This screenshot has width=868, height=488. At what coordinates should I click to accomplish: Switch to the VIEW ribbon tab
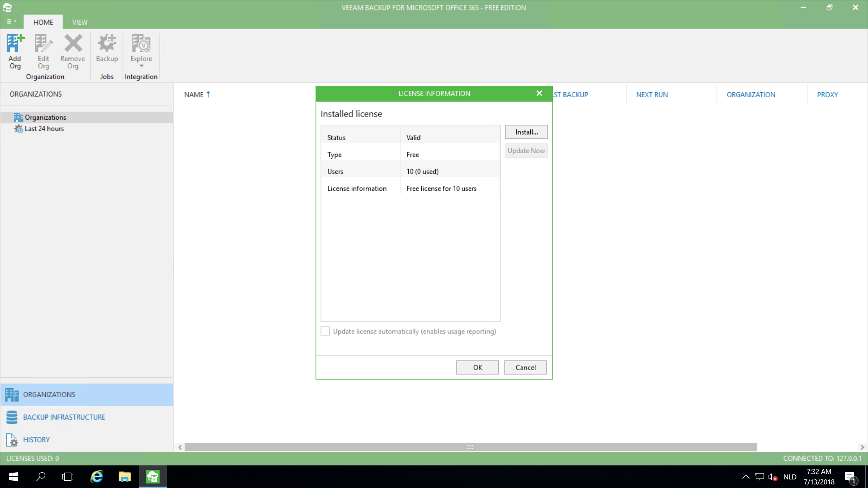tap(80, 22)
